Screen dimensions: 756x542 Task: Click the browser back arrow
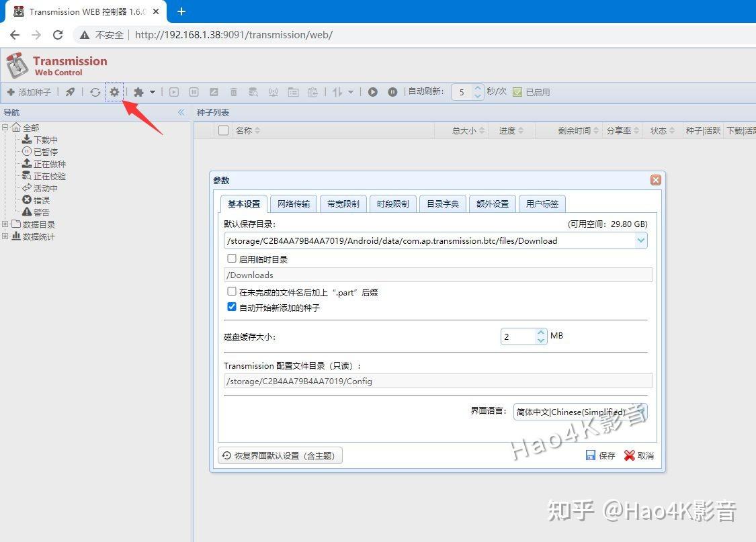coord(15,35)
